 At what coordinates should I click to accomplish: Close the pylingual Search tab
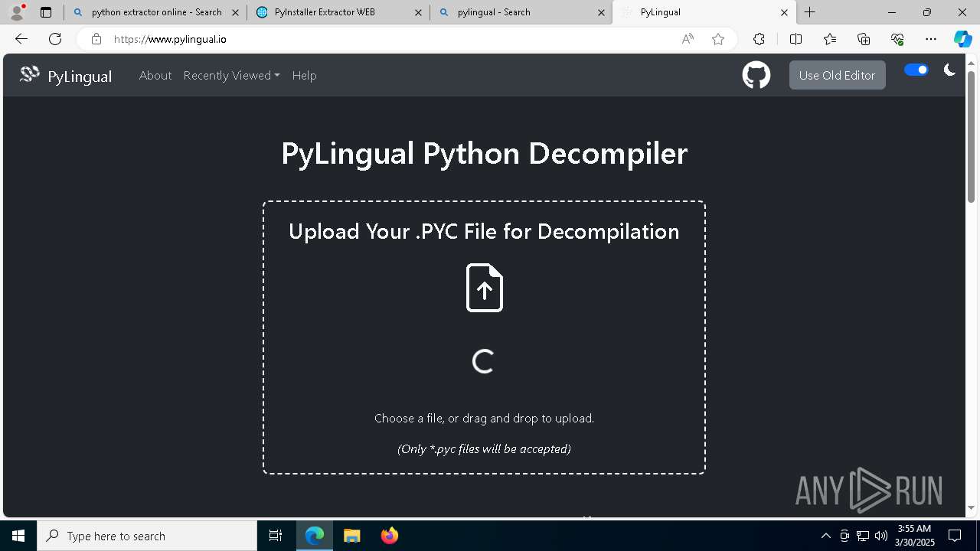[601, 12]
